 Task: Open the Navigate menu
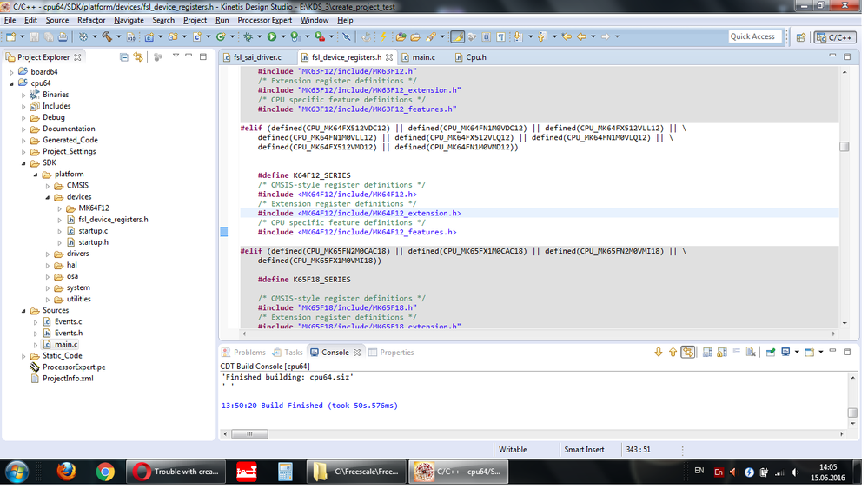coord(129,20)
